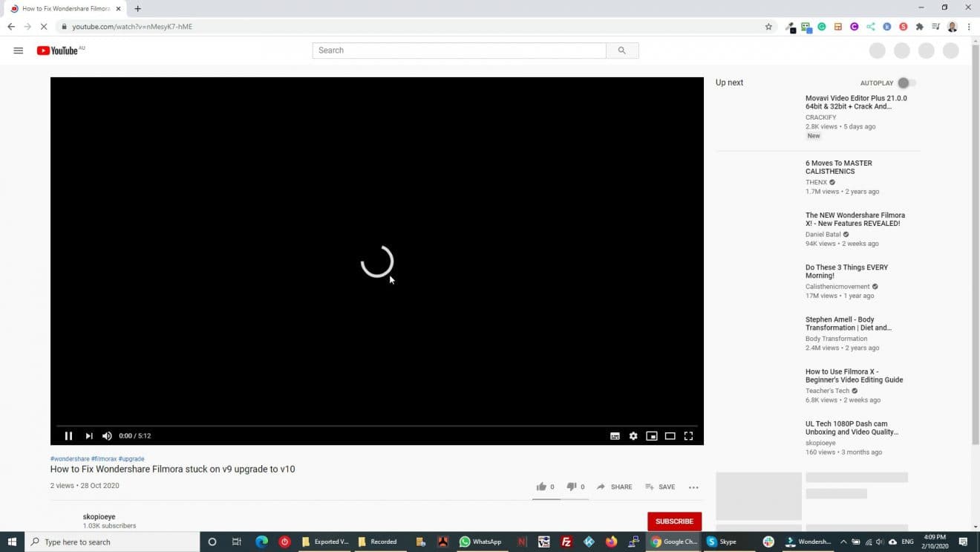
Task: Show hidden icons in the system tray
Action: [843, 542]
